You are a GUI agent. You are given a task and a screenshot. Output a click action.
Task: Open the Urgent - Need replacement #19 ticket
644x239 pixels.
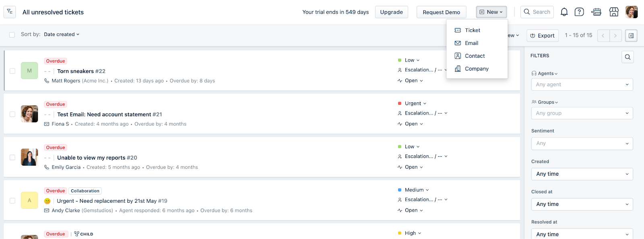tap(112, 201)
